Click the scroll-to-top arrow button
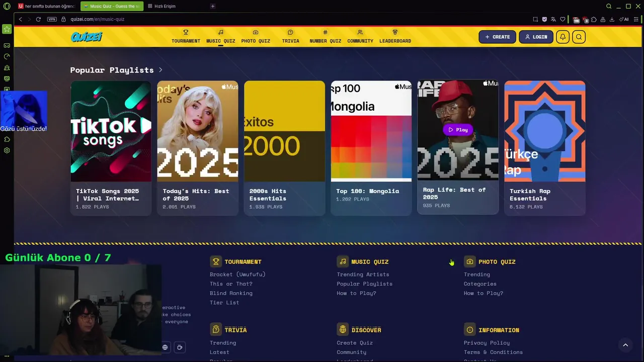Image resolution: width=644 pixels, height=362 pixels. [625, 345]
